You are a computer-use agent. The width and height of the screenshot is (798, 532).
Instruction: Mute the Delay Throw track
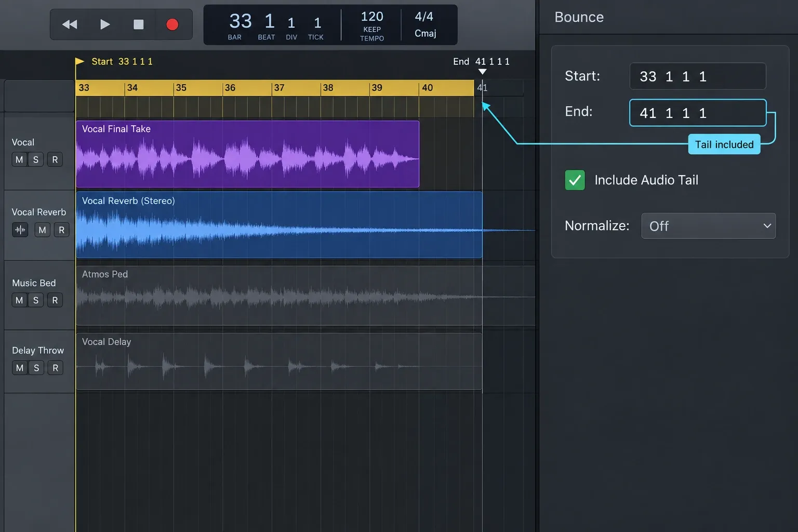point(20,368)
